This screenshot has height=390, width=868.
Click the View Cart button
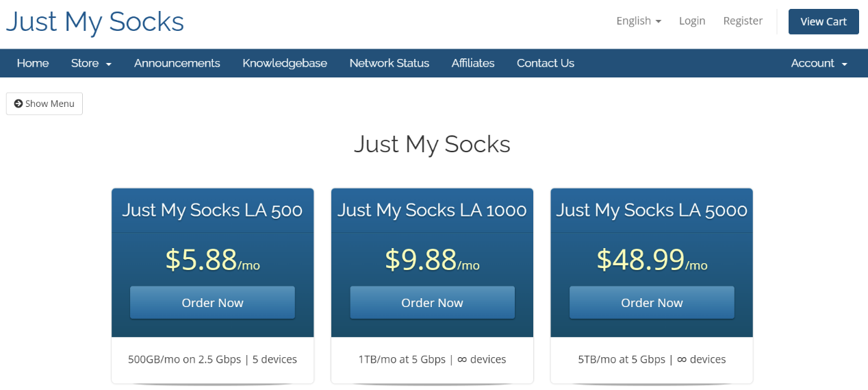click(824, 21)
